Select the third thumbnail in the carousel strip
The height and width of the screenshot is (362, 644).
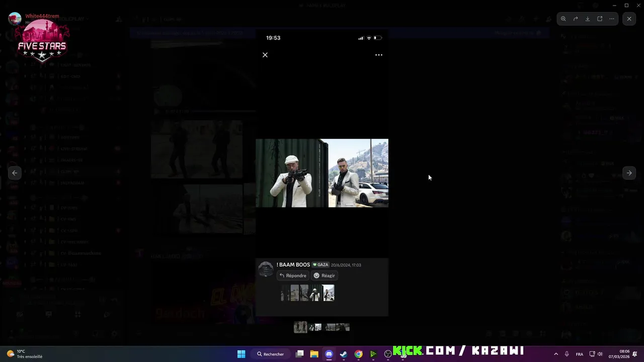coord(330,327)
